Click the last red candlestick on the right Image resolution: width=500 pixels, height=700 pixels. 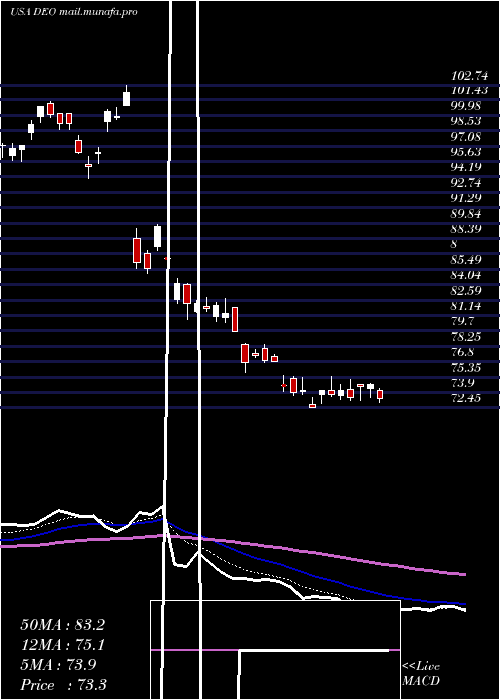point(380,395)
